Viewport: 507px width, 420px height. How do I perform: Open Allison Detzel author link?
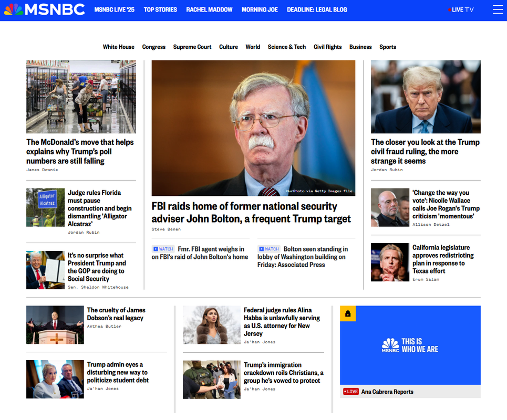point(431,225)
